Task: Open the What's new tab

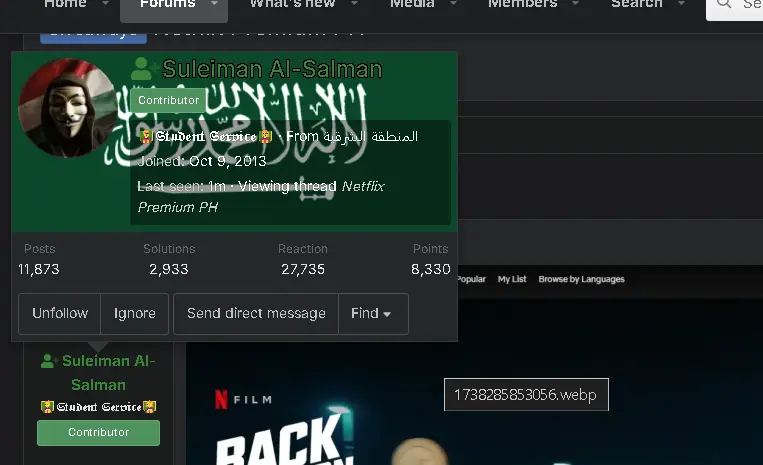Action: [x=292, y=4]
